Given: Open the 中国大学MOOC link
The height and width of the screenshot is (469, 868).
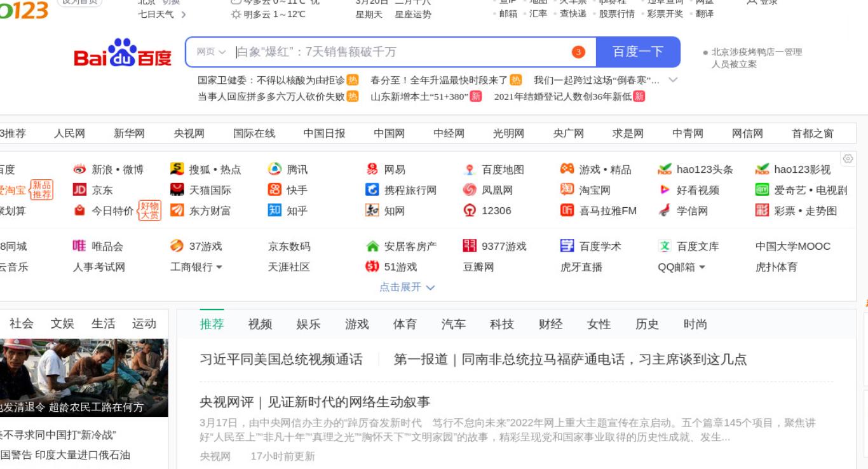Looking at the screenshot, I should coord(792,247).
